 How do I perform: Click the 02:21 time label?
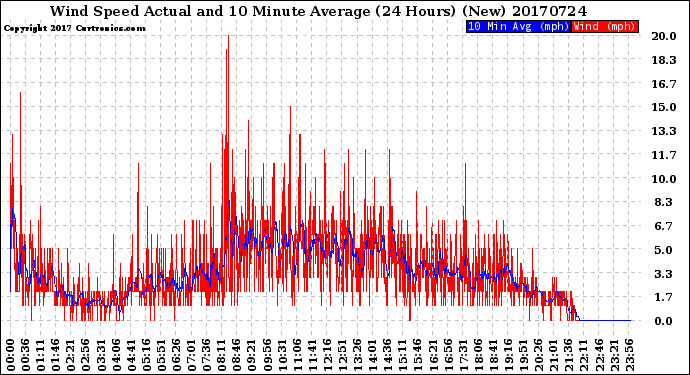[x=70, y=355]
